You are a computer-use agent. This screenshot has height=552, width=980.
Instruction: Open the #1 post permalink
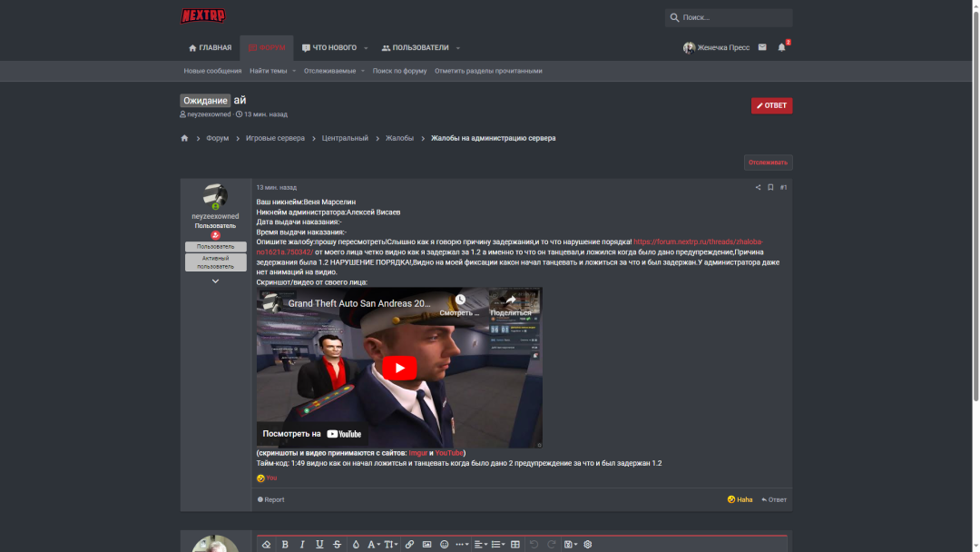click(x=783, y=188)
